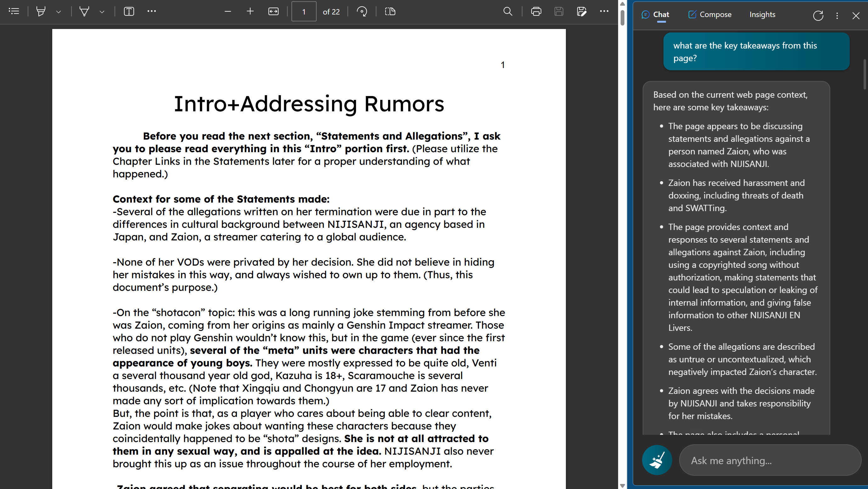Expand the draw tool options arrow
The image size is (868, 489).
102,12
